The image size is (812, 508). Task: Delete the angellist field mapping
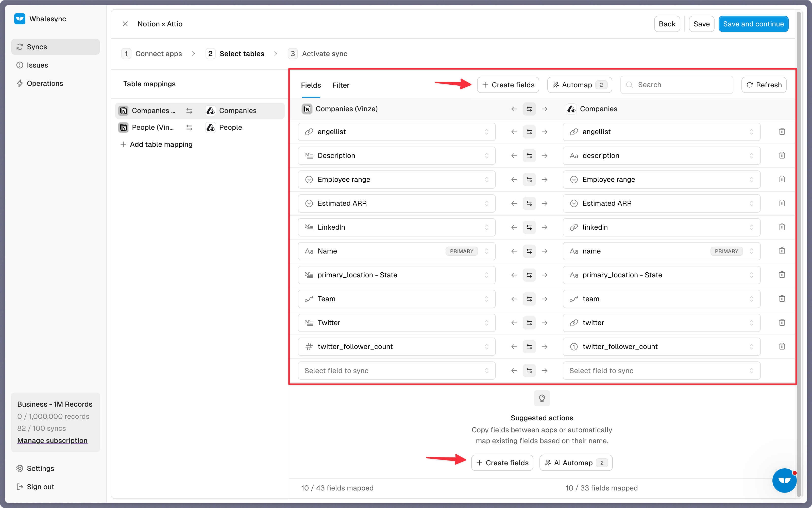[x=782, y=131]
